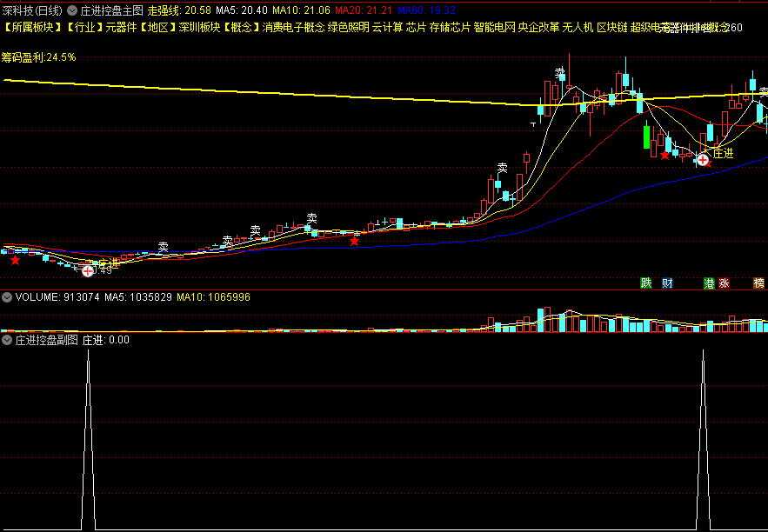Image resolution: width=768 pixels, height=532 pixels.
Task: Click the MA5: 20.40 label
Action: click(242, 10)
